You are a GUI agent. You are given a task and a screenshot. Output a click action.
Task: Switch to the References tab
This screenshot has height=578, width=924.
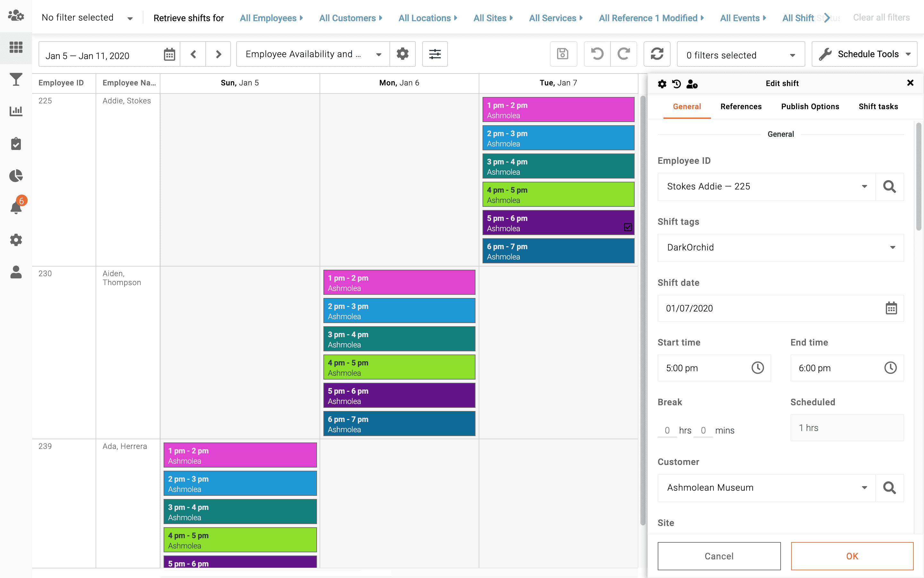tap(741, 107)
